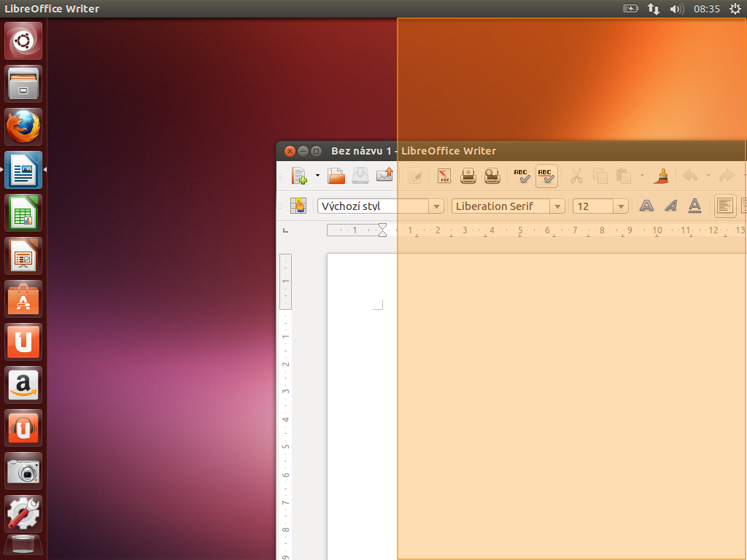Image resolution: width=747 pixels, height=560 pixels.
Task: Open Ubuntu One from launcher
Action: point(23,342)
